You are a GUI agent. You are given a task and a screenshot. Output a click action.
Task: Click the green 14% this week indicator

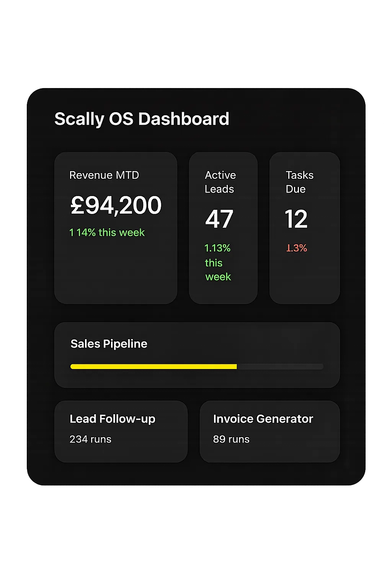pyautogui.click(x=107, y=232)
